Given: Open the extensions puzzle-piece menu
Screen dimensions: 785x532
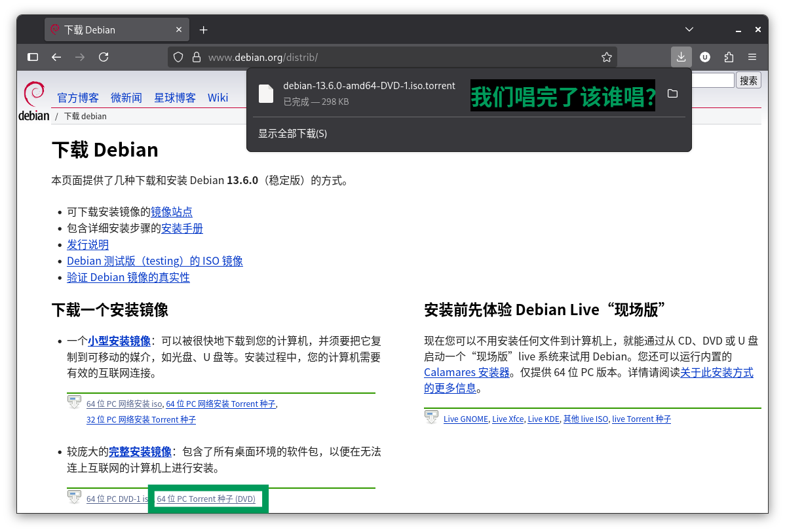Looking at the screenshot, I should click(729, 57).
